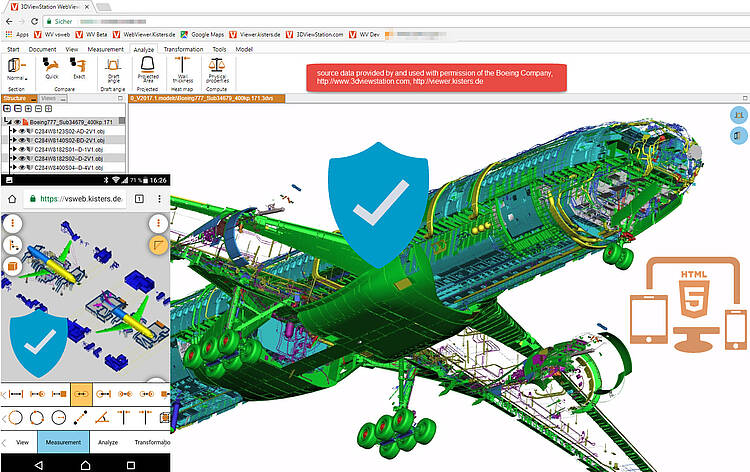Screen dimensions: 750x472
Task: Open the Start ribbon tab
Action: tap(13, 49)
